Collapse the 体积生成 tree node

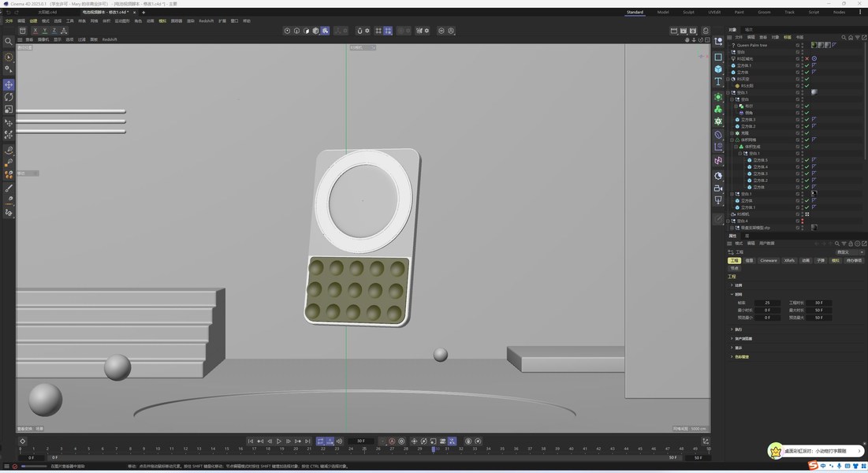pos(736,147)
